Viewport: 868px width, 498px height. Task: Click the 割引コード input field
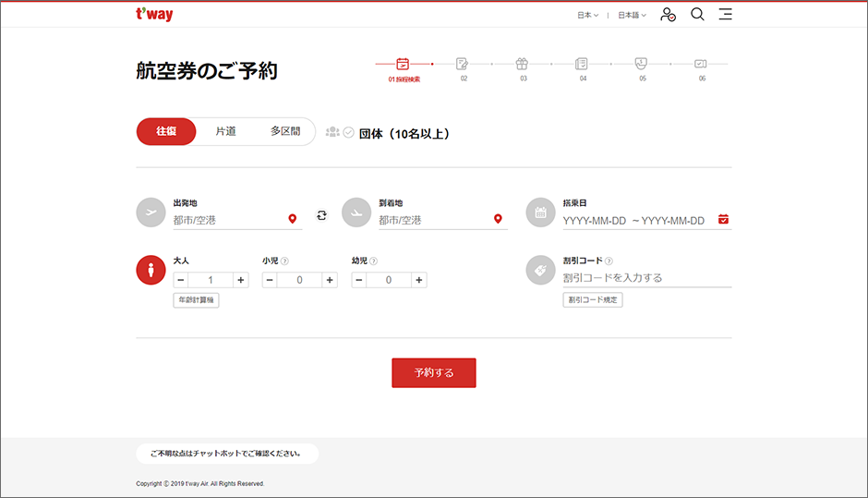click(646, 277)
